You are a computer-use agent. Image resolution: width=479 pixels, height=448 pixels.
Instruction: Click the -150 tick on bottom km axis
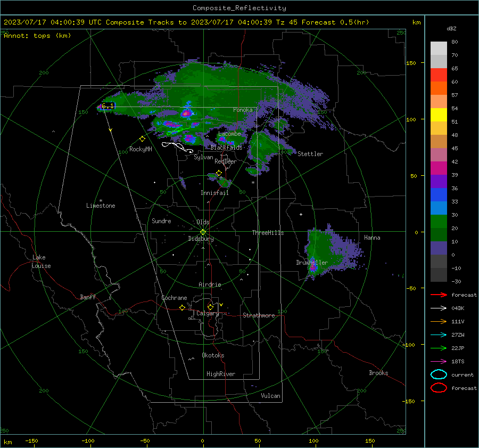pos(31,441)
